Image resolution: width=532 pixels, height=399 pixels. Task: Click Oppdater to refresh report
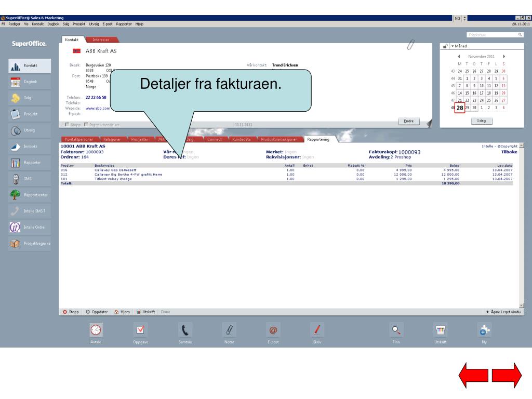pyautogui.click(x=97, y=312)
